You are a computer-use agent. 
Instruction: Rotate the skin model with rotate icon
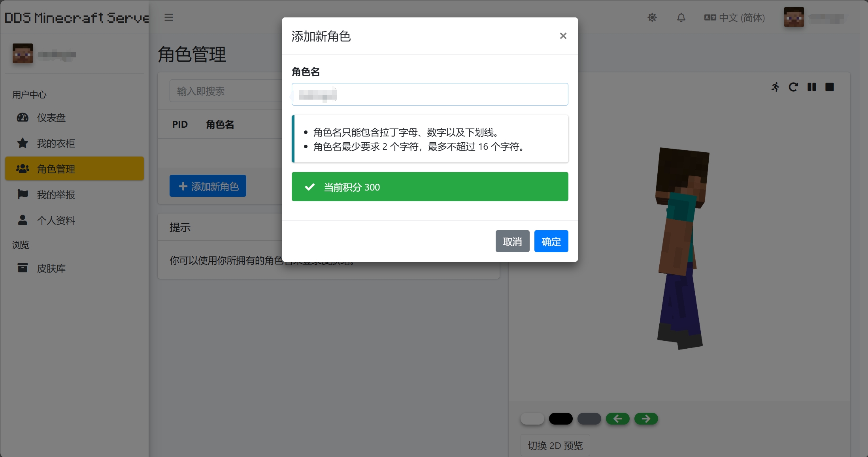click(x=793, y=87)
